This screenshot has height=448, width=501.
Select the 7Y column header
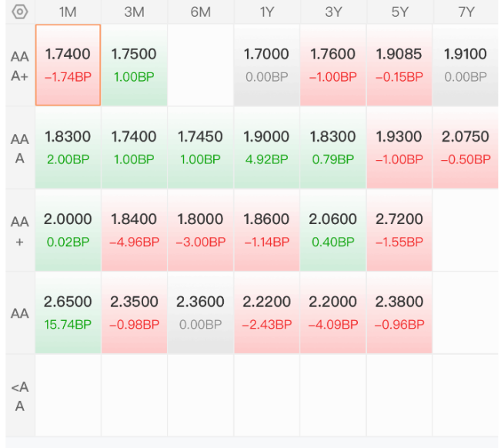tap(466, 12)
